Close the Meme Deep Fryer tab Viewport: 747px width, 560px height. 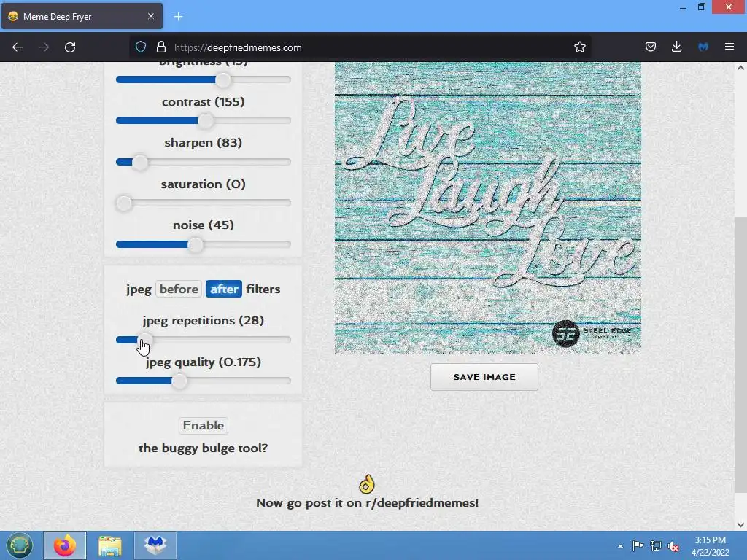[x=150, y=16]
